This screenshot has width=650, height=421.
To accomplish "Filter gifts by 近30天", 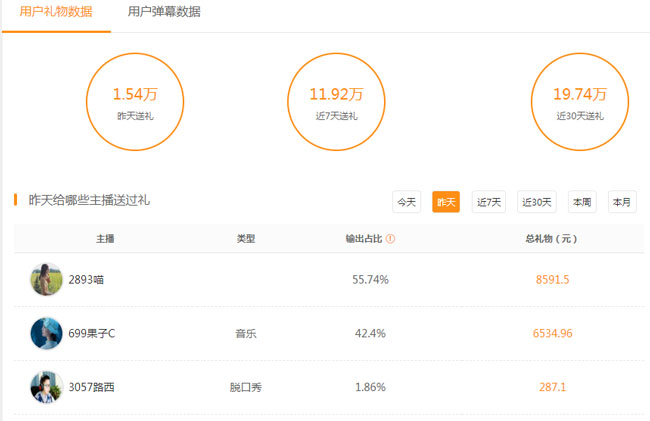I will tap(537, 202).
